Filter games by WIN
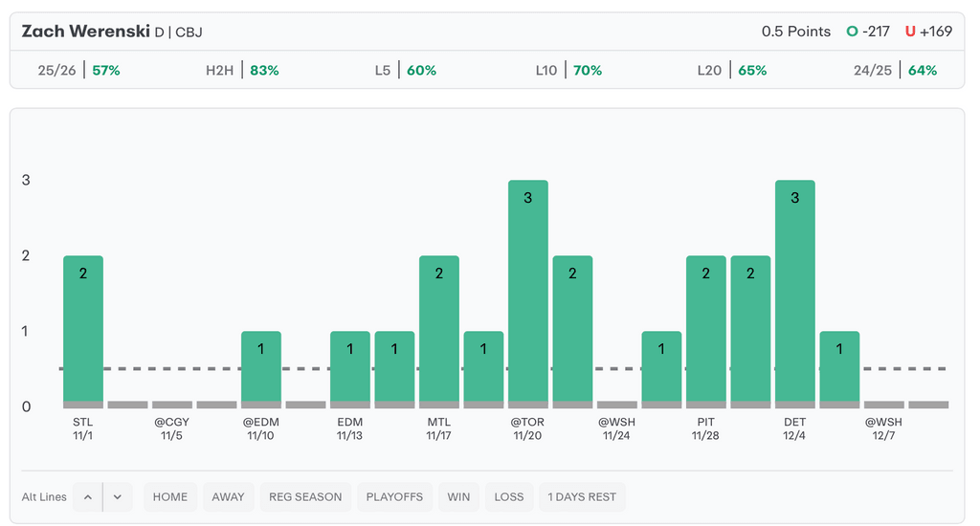This screenshot has height=526, width=980. coord(458,497)
